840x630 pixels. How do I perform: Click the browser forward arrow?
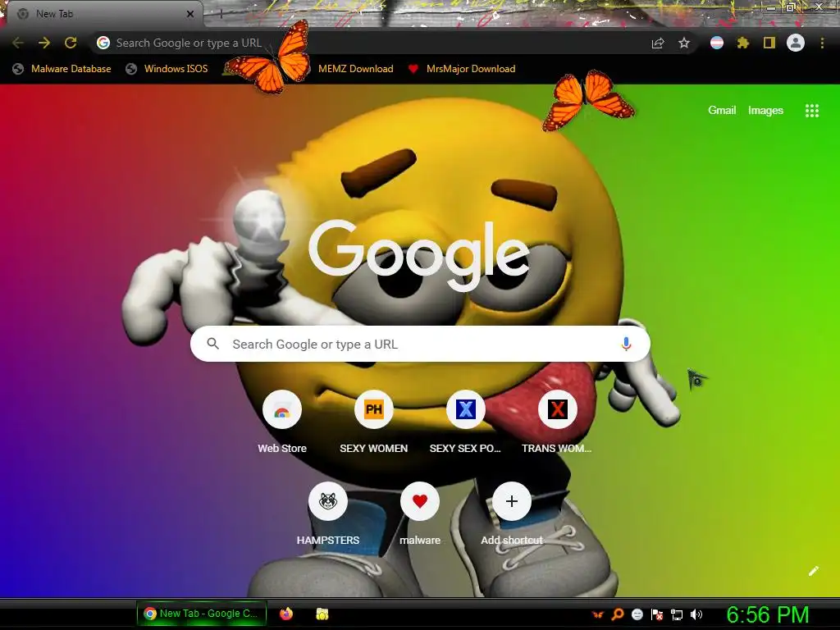click(44, 43)
